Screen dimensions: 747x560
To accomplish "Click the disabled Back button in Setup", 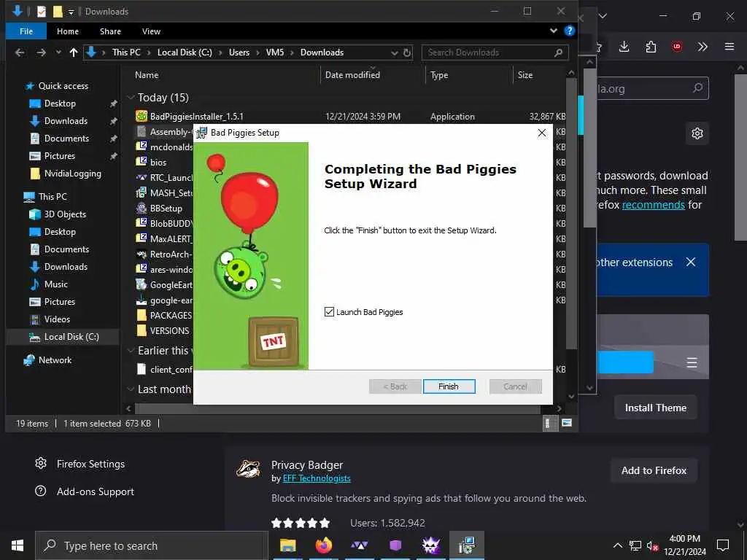I will point(395,386).
